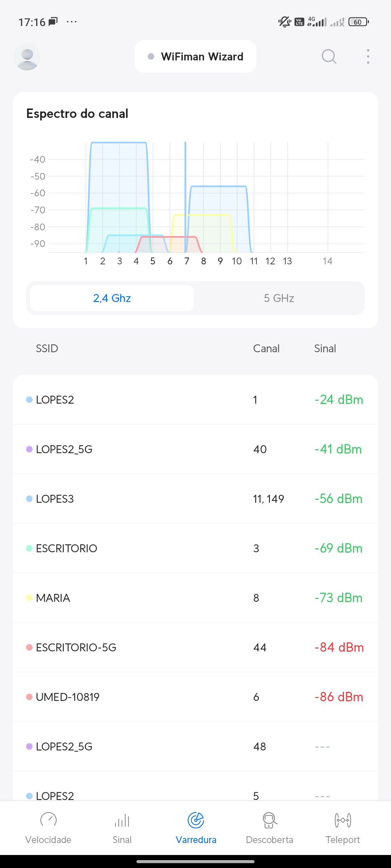Select the ESCRITORIO-5G network row

click(x=195, y=647)
